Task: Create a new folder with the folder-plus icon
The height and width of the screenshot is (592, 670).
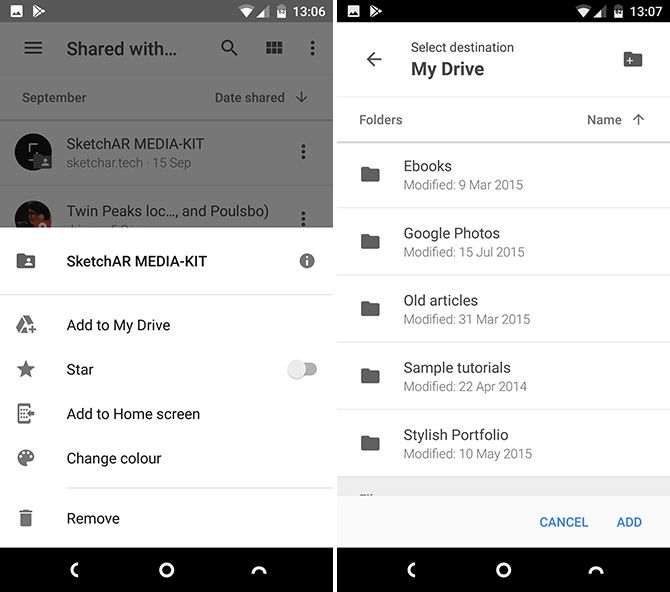Action: coord(632,59)
